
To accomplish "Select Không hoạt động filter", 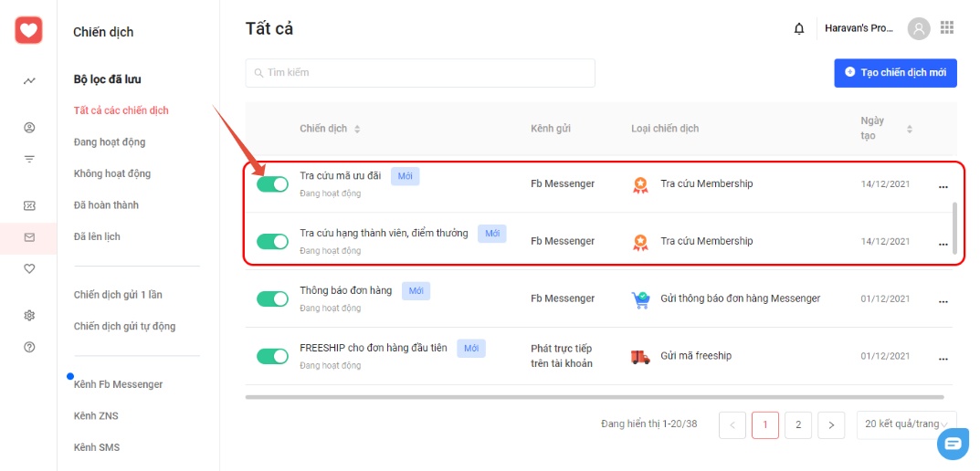I will click(x=112, y=173).
